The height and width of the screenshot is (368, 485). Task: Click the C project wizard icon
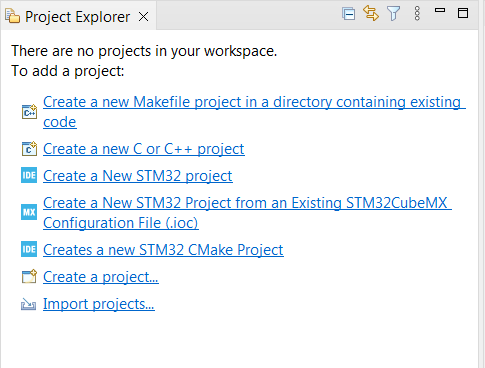pos(29,149)
